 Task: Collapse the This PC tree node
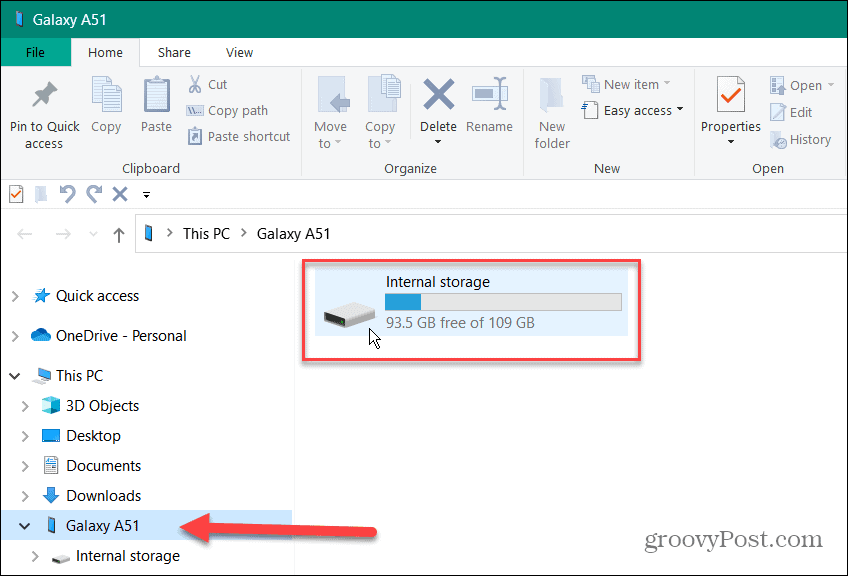14,375
